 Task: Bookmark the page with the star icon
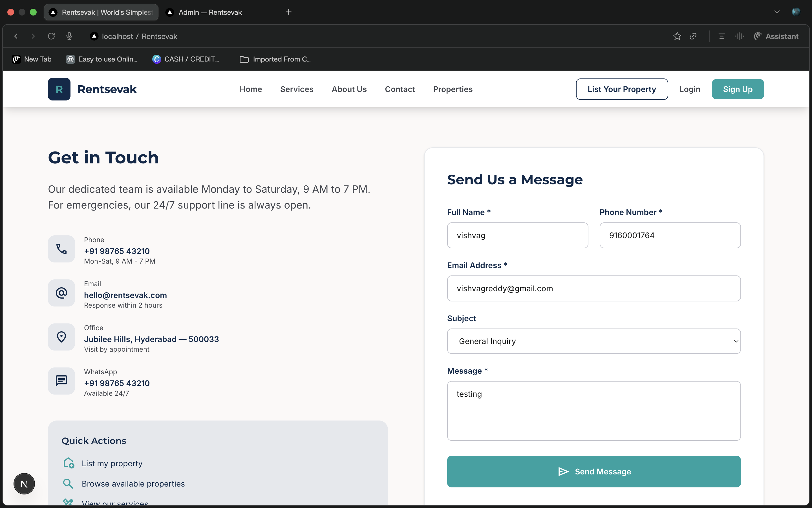677,36
